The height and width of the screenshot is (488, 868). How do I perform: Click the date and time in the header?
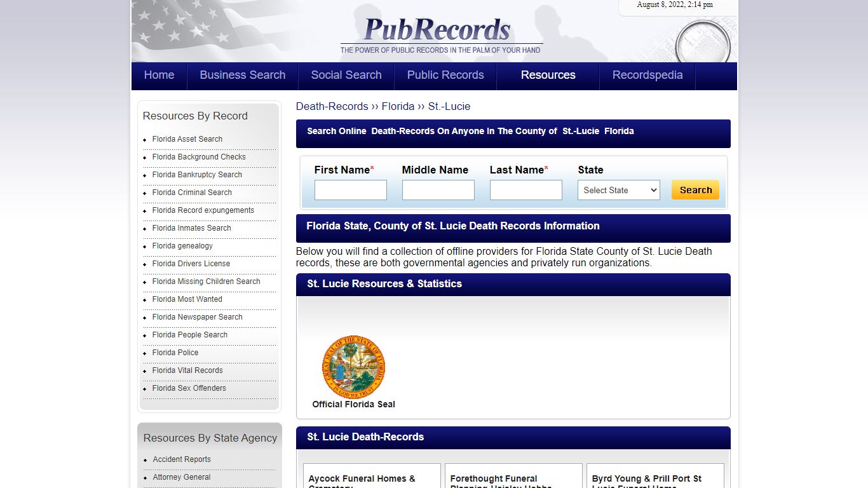[x=675, y=4]
